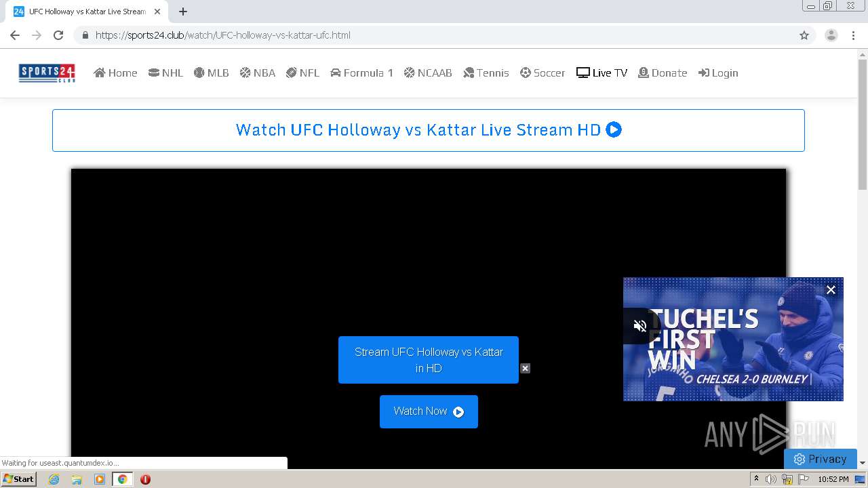The width and height of the screenshot is (868, 488).
Task: Select the UFC Holloway vs Kattar Live Stream tab
Action: [x=87, y=12]
